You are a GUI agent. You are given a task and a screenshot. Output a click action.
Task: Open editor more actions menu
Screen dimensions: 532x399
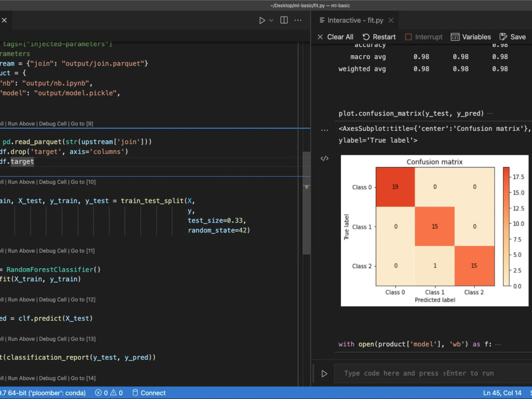pyautogui.click(x=298, y=20)
